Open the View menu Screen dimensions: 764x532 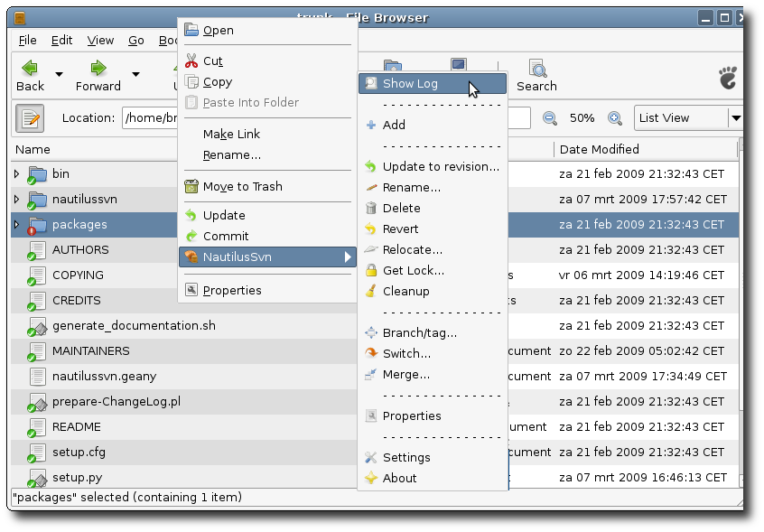click(100, 41)
